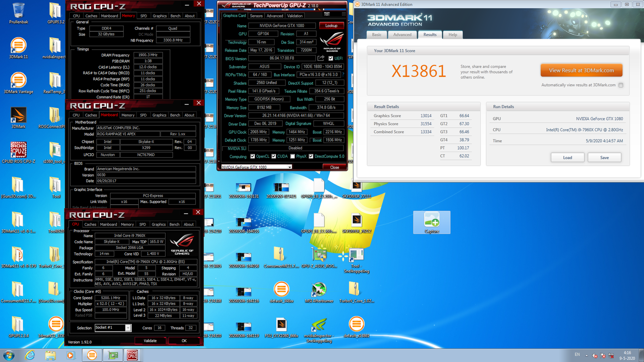Viewport: 644px width, 362px height.
Task: Click the Lookup button in GPU-Z
Action: [x=331, y=25]
